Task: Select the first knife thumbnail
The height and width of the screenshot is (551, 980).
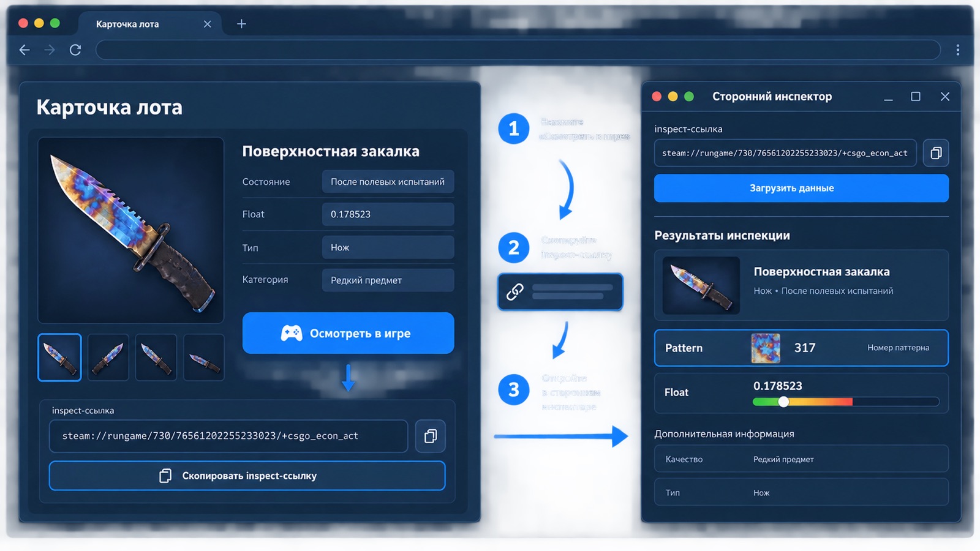Action: tap(59, 358)
